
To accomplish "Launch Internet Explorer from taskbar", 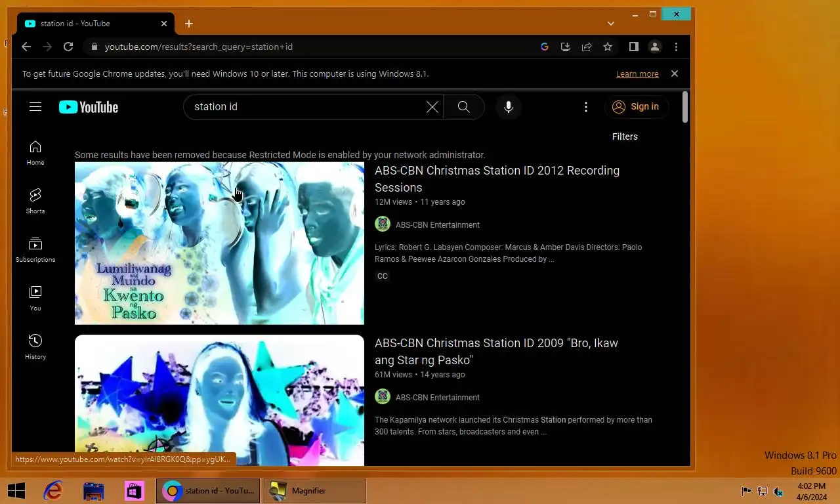I will pos(53,490).
